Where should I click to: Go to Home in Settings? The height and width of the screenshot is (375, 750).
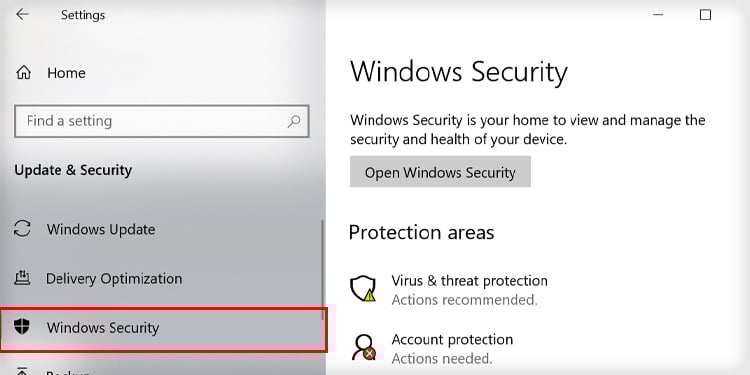click(66, 73)
